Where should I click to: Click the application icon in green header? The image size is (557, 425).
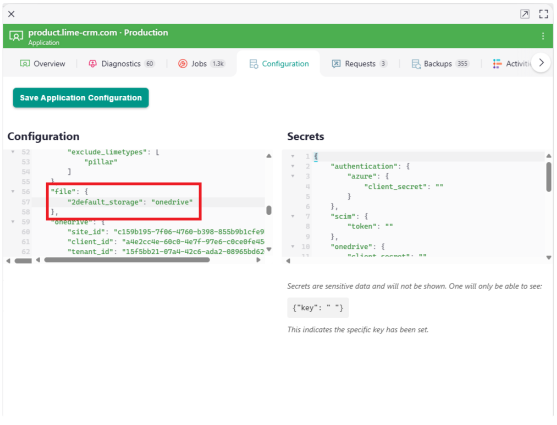click(16, 36)
